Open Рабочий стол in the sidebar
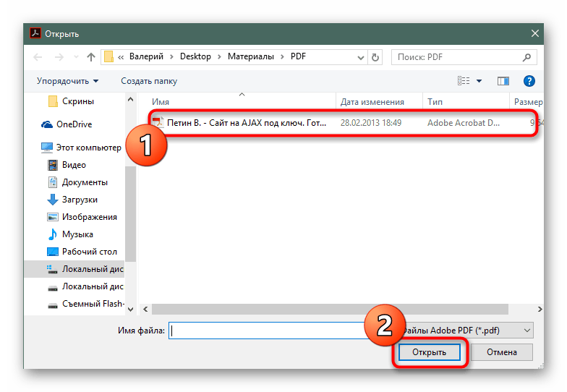The height and width of the screenshot is (392, 567). click(82, 252)
